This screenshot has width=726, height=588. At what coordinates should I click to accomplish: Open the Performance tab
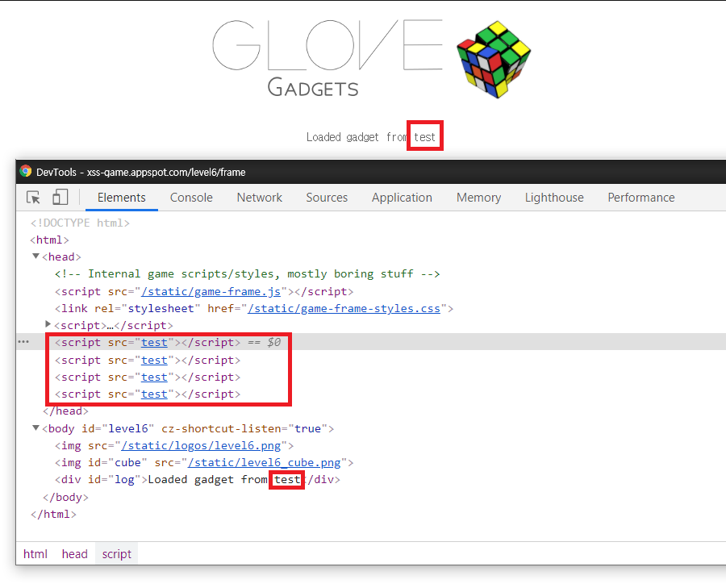point(641,198)
